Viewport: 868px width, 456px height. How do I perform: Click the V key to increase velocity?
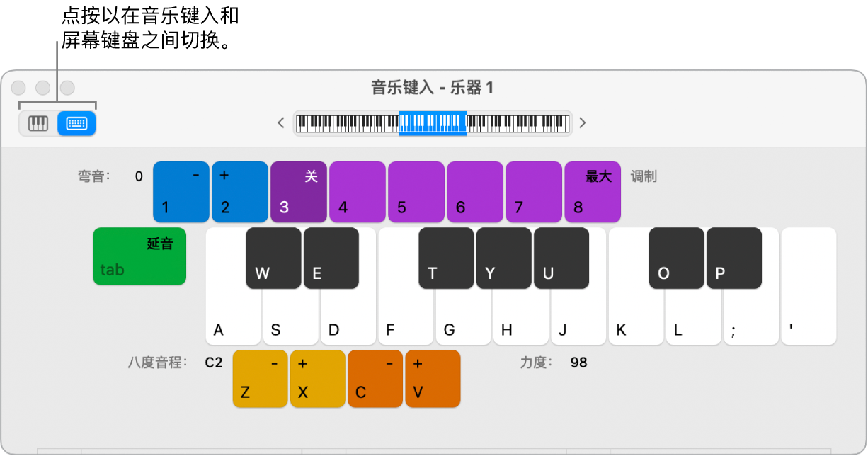pyautogui.click(x=433, y=379)
